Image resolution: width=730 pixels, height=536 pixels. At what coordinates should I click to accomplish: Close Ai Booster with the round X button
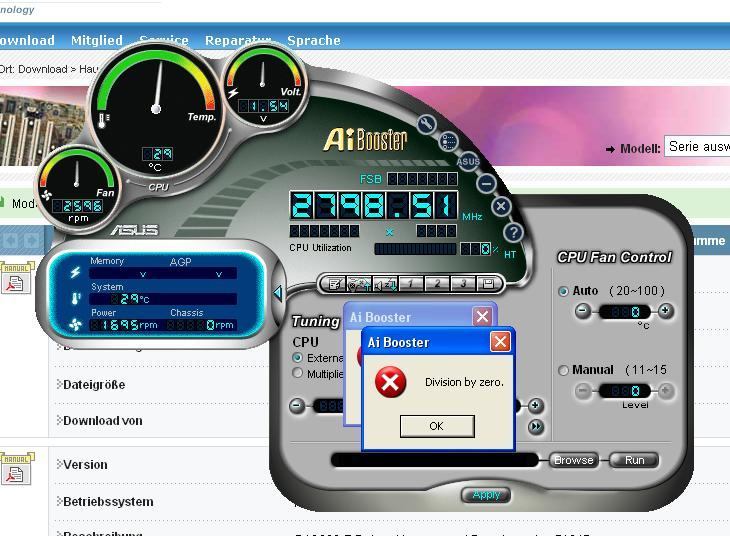(501, 206)
